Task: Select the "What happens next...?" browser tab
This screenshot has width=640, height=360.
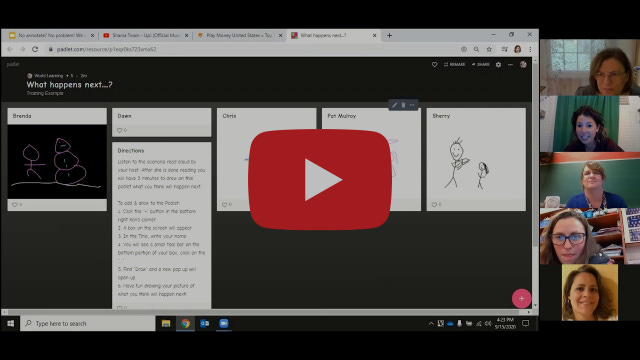Action: pyautogui.click(x=334, y=36)
